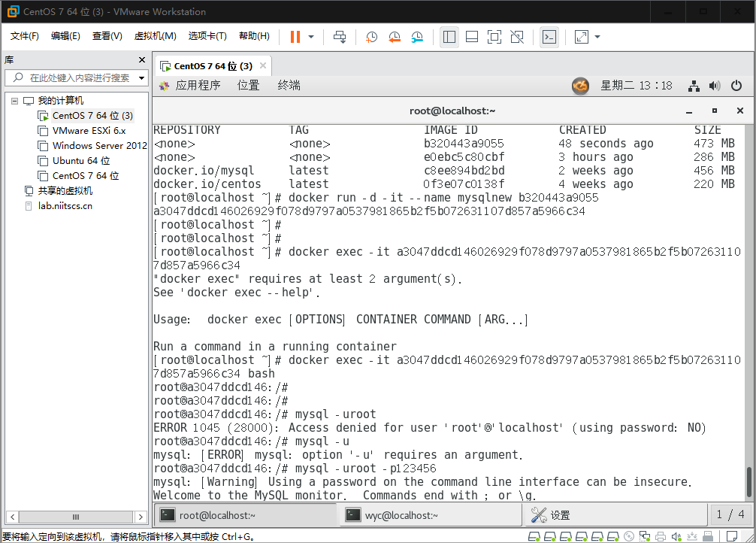Switch to root@localhost:~ taskbar window
756x543 pixels.
pos(246,515)
